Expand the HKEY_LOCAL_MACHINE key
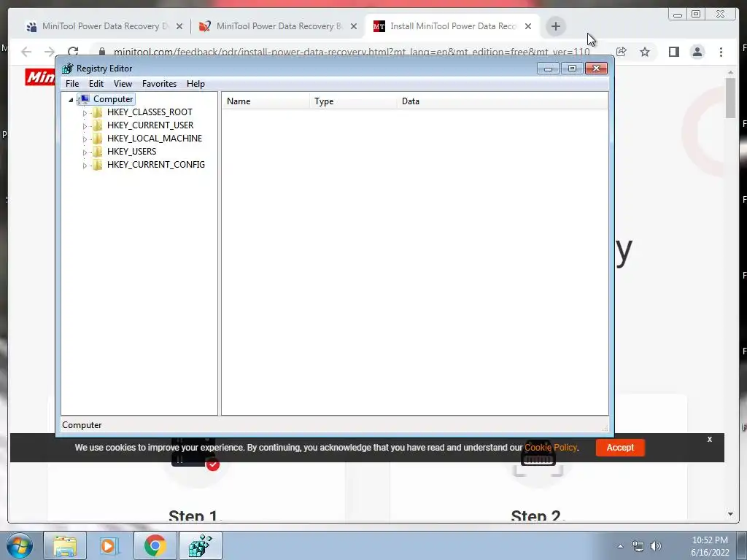 point(85,139)
